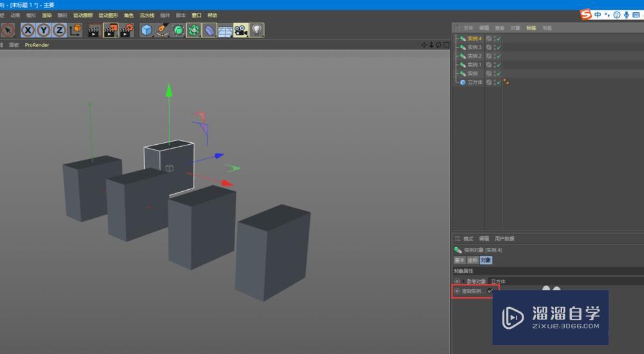644x354 pixels.
Task: Add a cube primitive object
Action: click(147, 30)
